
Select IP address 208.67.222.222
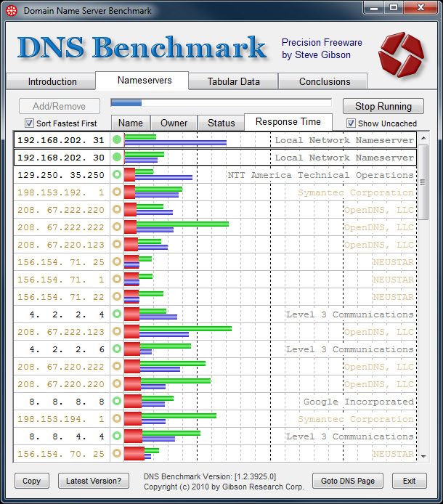pyautogui.click(x=61, y=227)
